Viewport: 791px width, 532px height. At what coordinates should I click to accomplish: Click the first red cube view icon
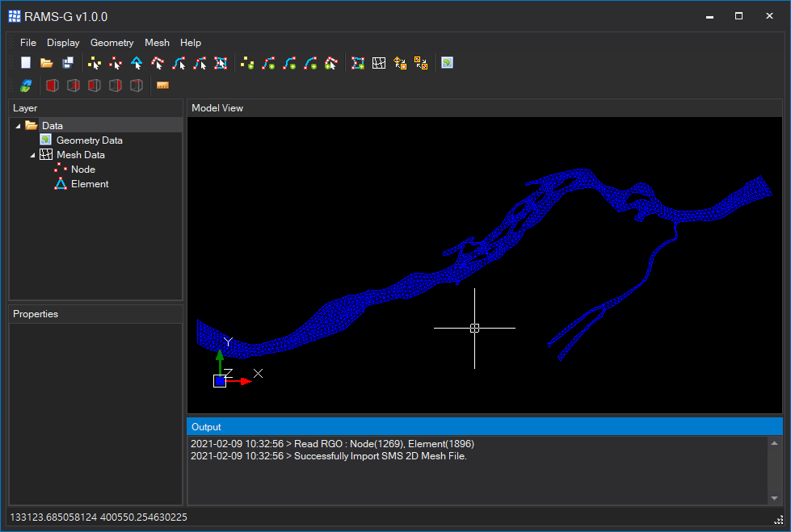(52, 86)
